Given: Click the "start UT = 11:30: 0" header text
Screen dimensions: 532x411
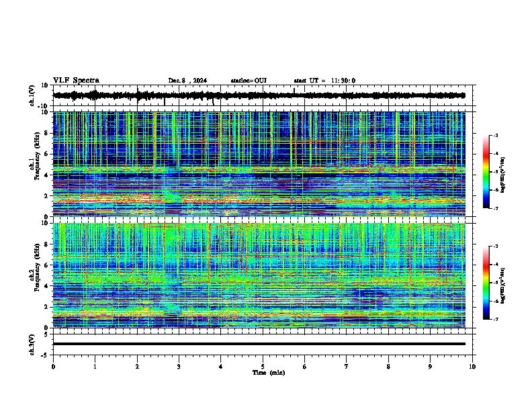Looking at the screenshot, I should click(x=324, y=81).
